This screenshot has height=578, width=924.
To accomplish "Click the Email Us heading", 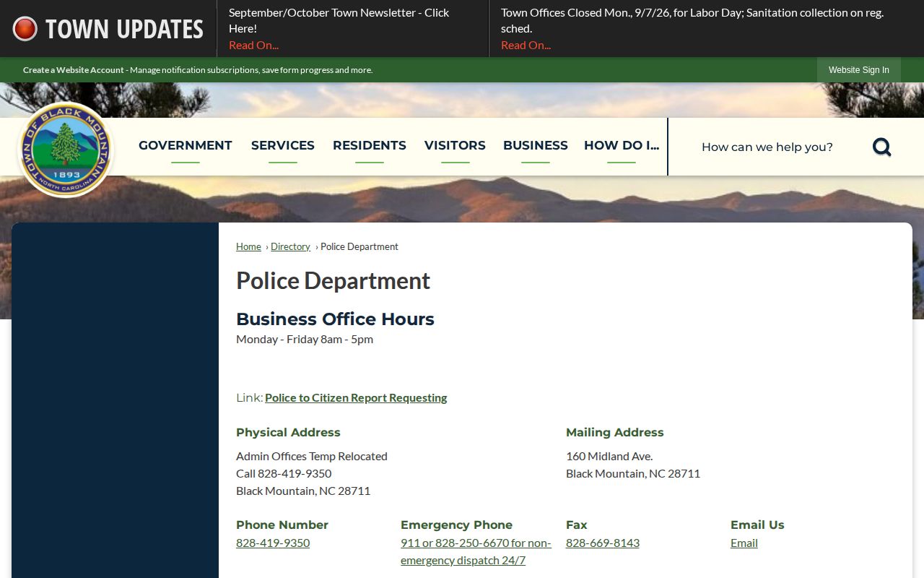I will (x=757, y=525).
